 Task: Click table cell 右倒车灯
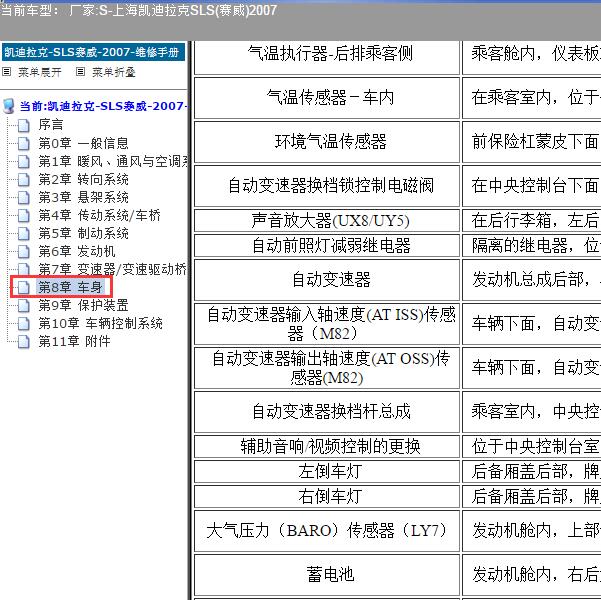[x=327, y=496]
